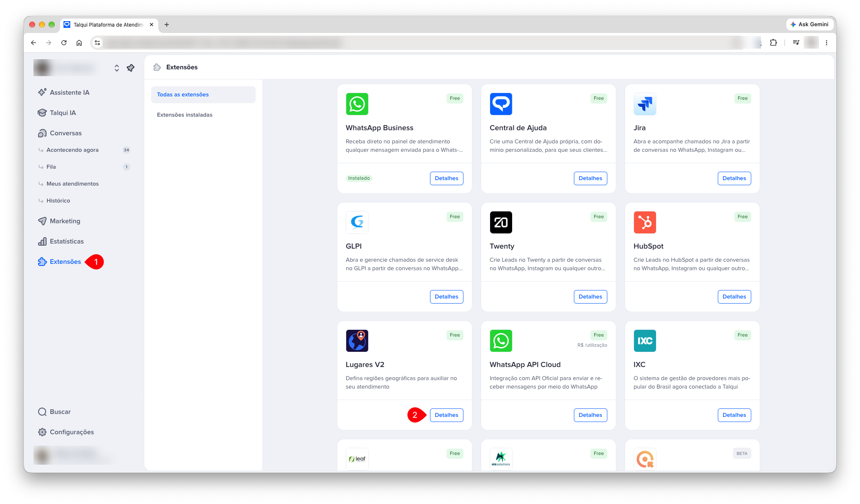Click the Twenty extension logo
This screenshot has width=860, height=504.
[x=501, y=222]
